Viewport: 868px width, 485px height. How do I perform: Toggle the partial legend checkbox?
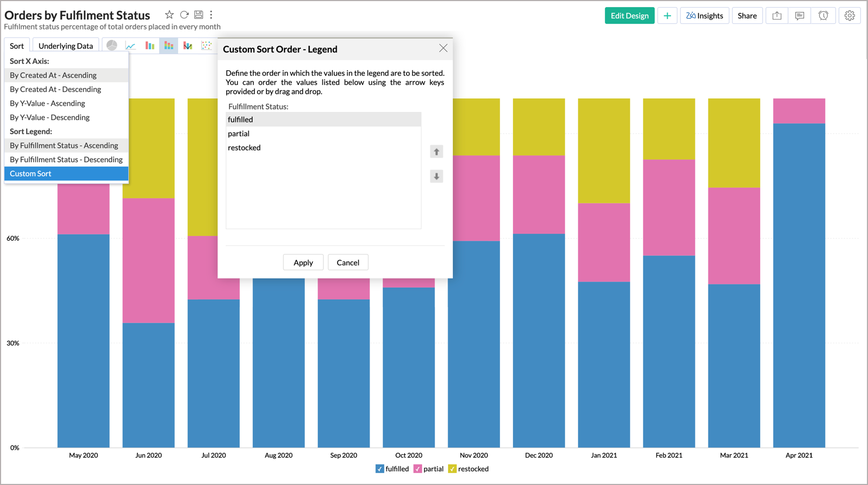point(417,469)
